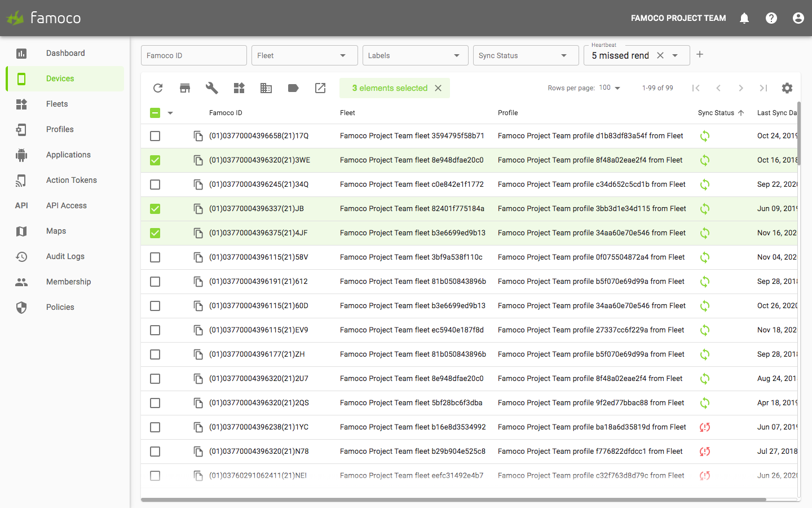Open the Sync Status filter dropdown
Image resolution: width=812 pixels, height=508 pixels.
pos(526,55)
